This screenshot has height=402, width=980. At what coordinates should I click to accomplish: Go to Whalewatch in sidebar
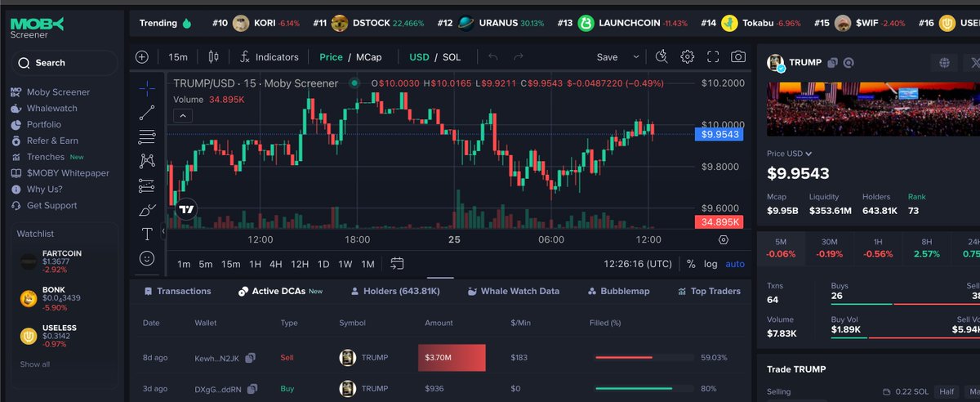tap(44, 108)
